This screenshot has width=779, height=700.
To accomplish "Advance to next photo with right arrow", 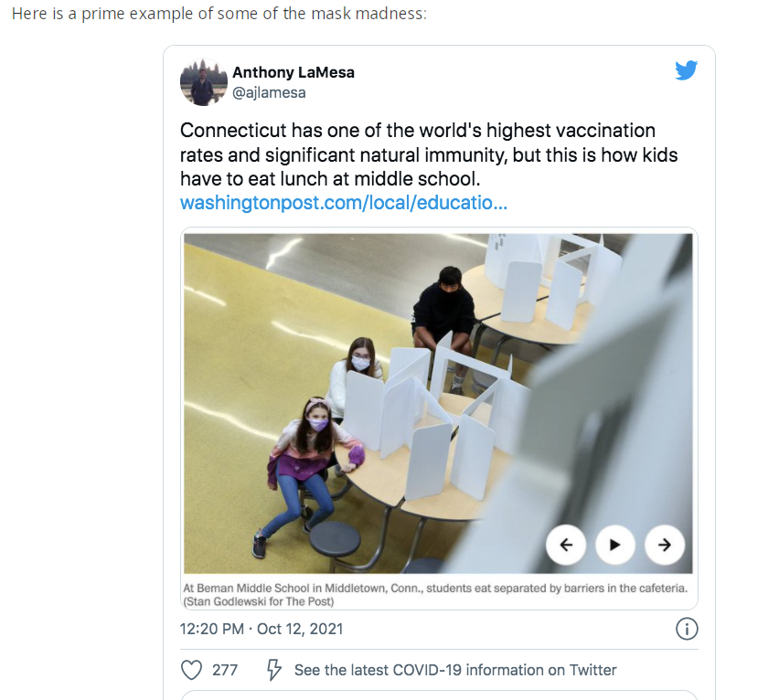I will point(665,546).
